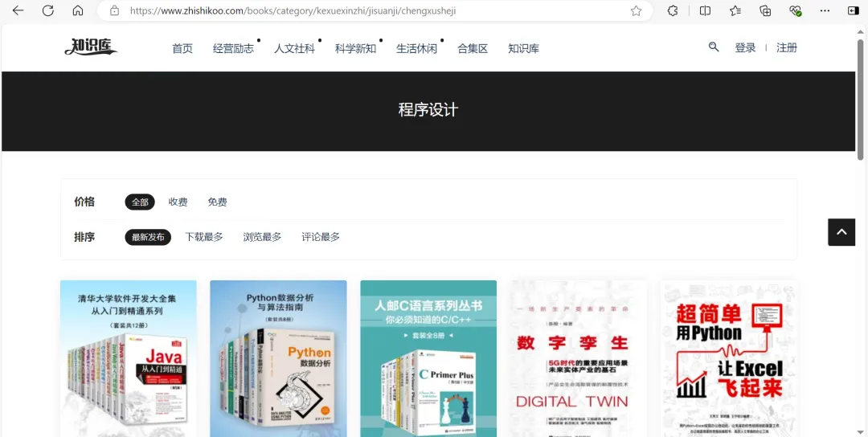Open the browser sidebar panel icon
The height and width of the screenshot is (437, 868).
click(x=853, y=10)
